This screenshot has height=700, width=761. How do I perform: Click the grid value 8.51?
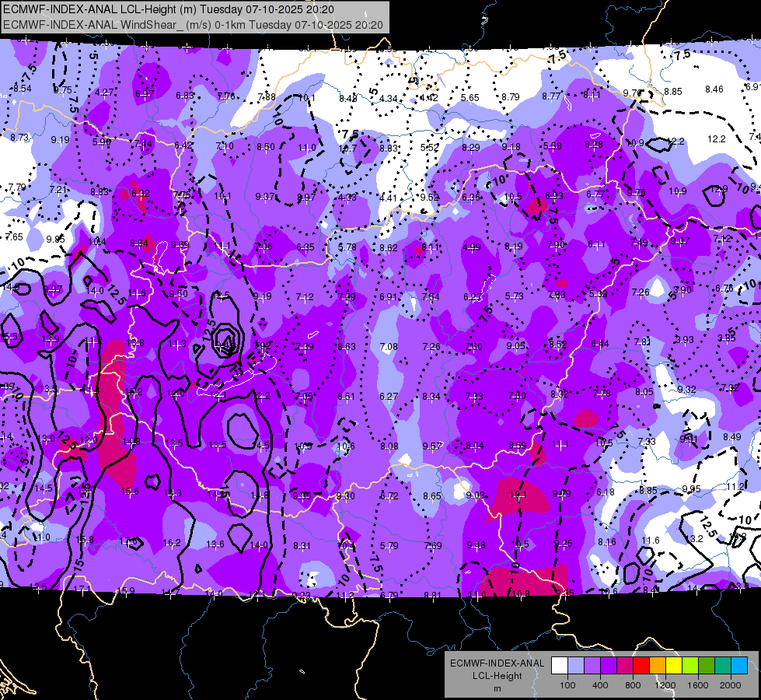(346, 397)
